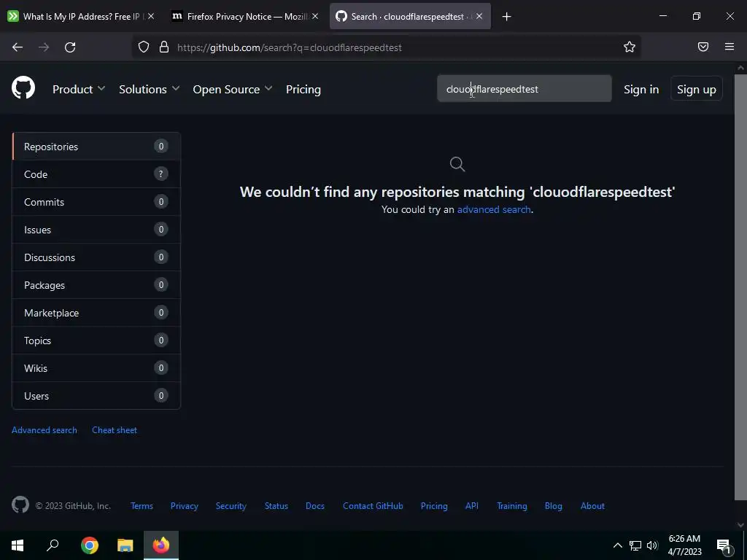The width and height of the screenshot is (747, 560).
Task: Select the Commits filter
Action: pos(96,202)
